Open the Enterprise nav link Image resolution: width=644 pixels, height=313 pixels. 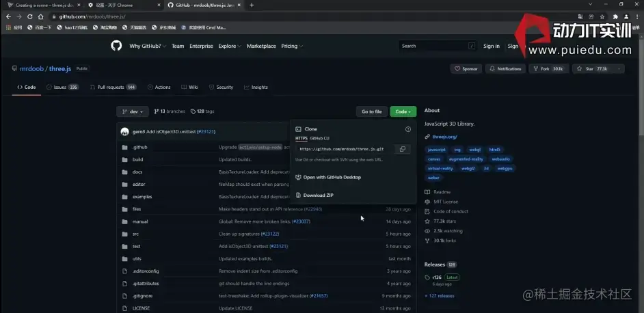tap(201, 46)
